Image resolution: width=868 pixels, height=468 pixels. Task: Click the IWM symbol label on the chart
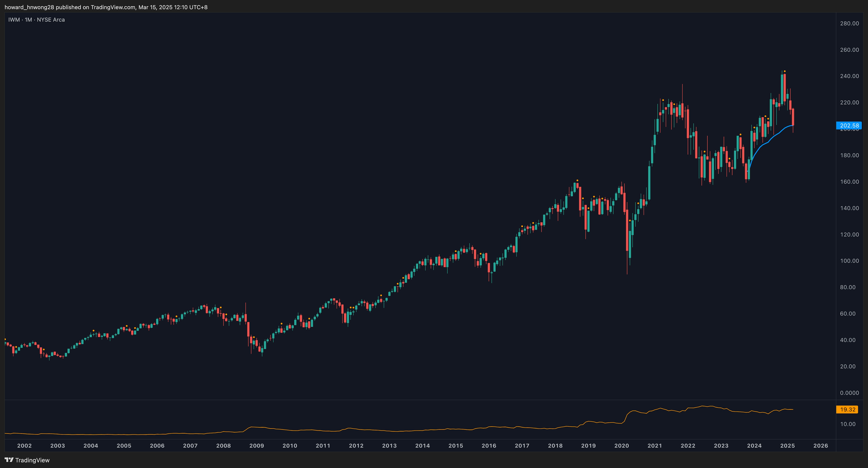click(14, 20)
